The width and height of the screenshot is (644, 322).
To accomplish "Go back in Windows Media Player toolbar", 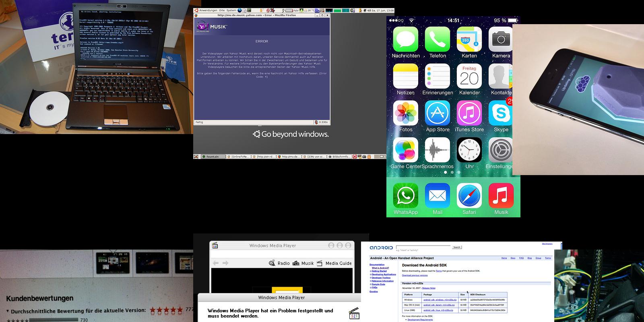I will click(216, 263).
